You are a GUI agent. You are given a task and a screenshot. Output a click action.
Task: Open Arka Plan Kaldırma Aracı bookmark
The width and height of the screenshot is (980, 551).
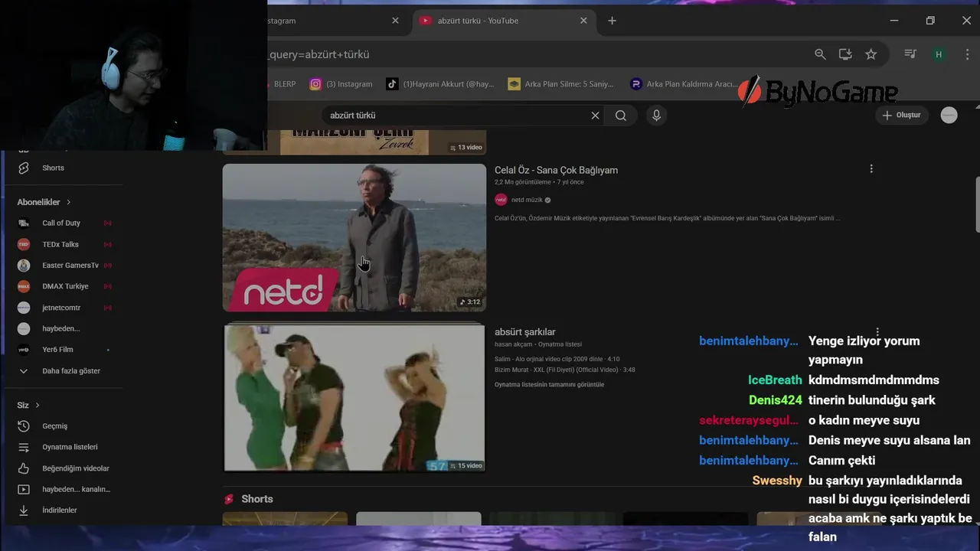tap(684, 84)
